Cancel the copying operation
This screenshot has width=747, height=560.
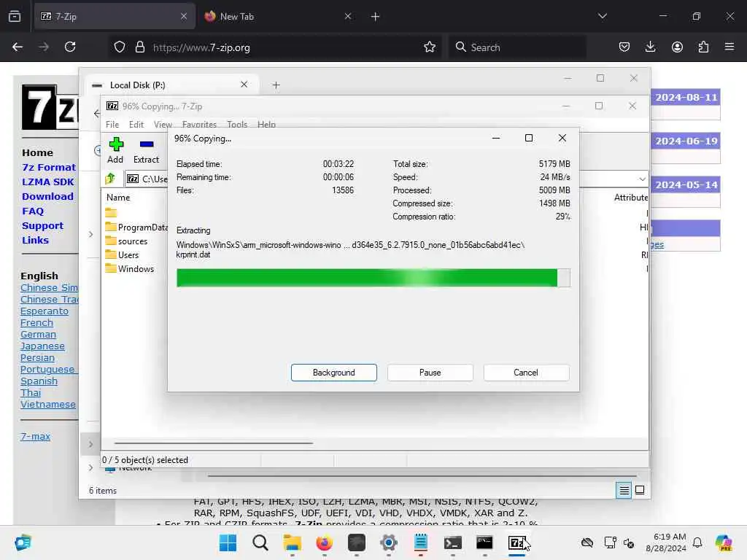point(526,373)
